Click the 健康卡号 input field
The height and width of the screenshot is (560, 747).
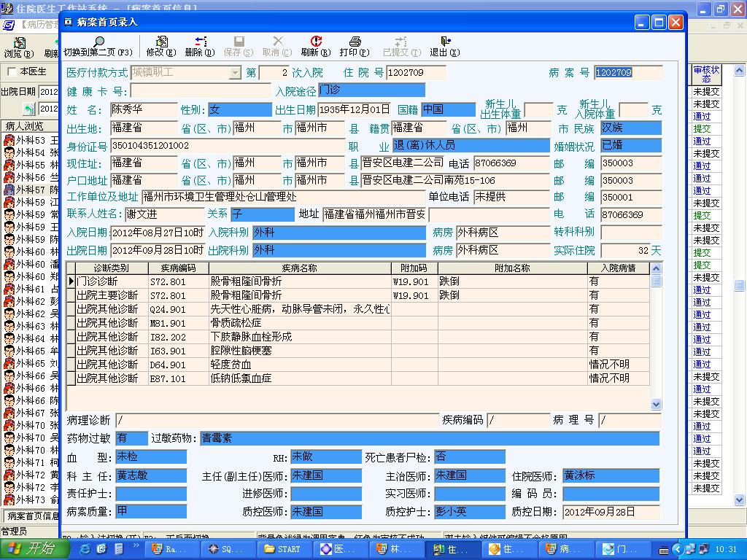pyautogui.click(x=201, y=90)
